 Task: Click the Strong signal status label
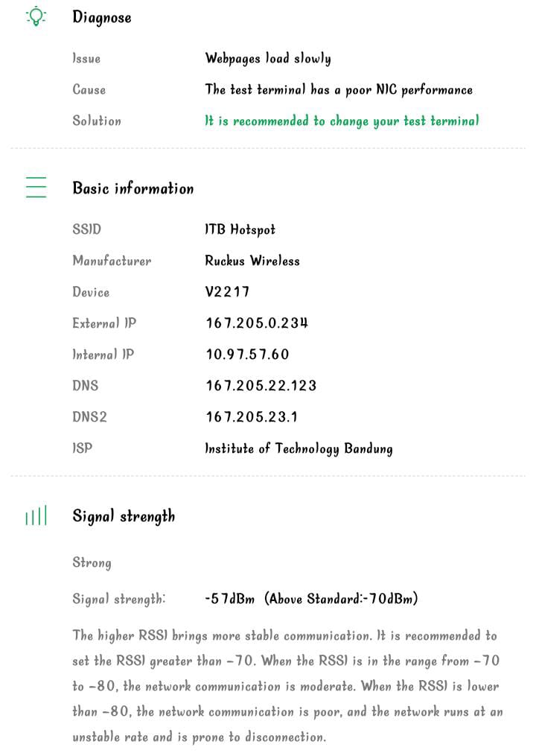click(x=92, y=563)
